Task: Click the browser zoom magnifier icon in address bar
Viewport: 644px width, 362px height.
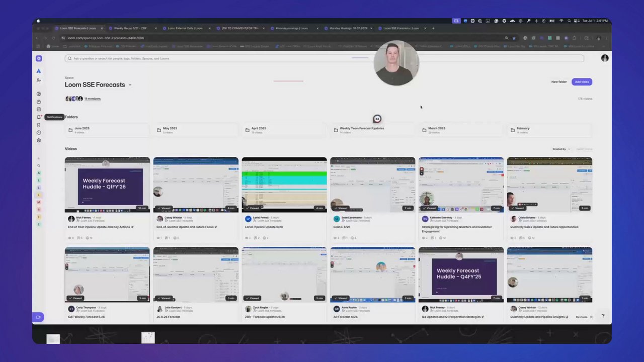Action: 507,38
